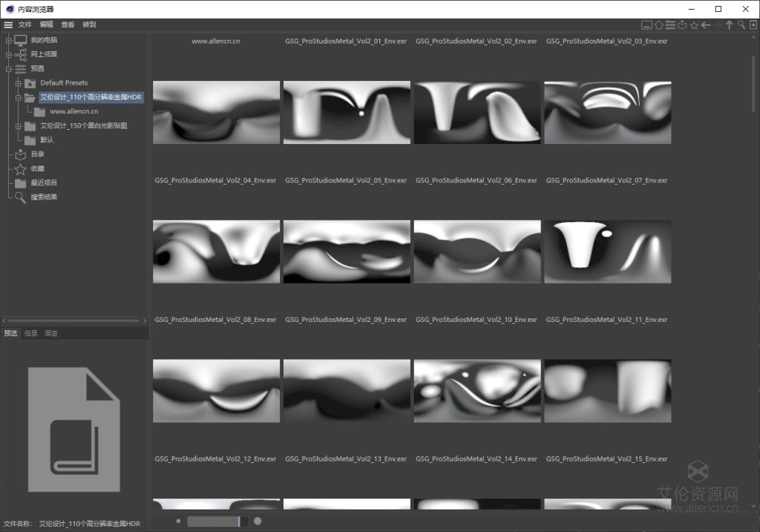Open the 查看 menu

[68, 24]
